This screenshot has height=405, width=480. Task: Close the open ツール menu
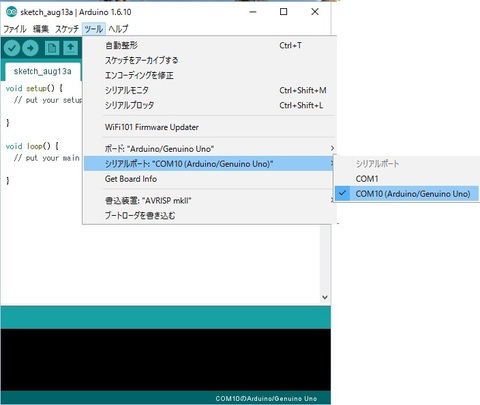click(x=93, y=29)
